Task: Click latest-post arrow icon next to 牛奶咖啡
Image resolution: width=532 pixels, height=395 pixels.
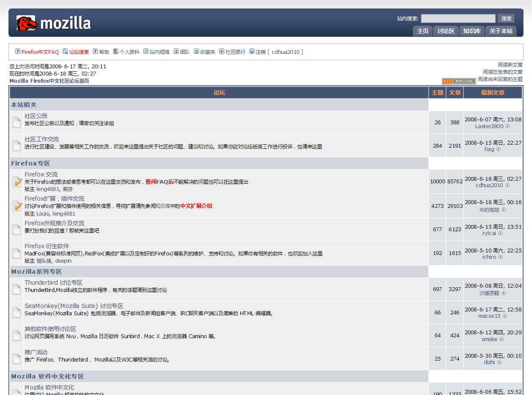Action: coord(504,210)
